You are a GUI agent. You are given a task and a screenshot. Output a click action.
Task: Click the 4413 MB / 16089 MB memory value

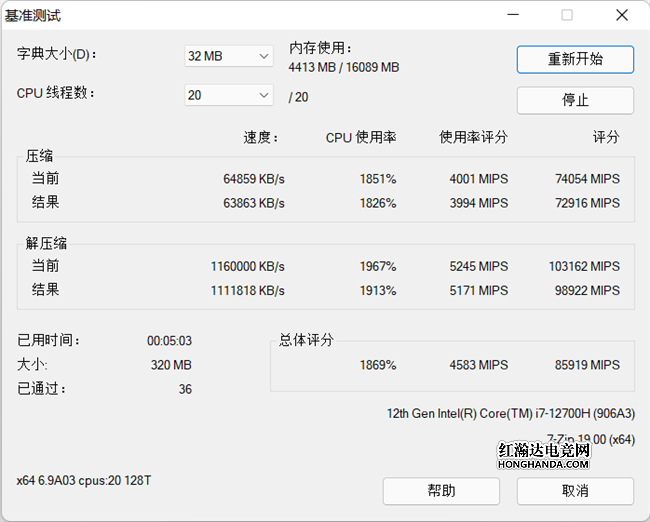point(344,68)
